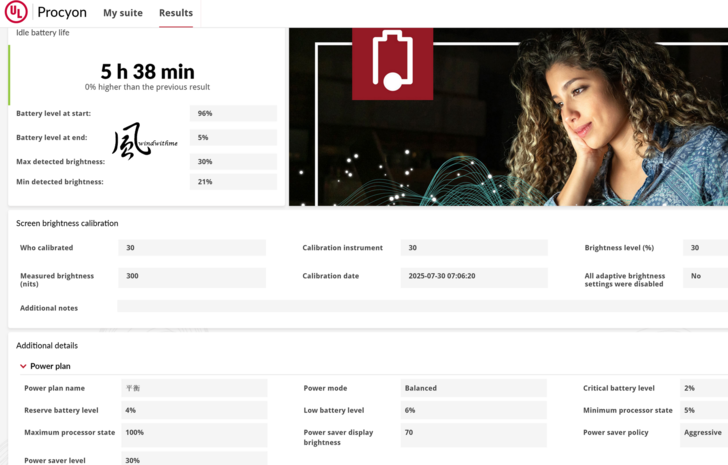This screenshot has width=728, height=465.
Task: Click the Measured brightness 300 field
Action: (191, 276)
